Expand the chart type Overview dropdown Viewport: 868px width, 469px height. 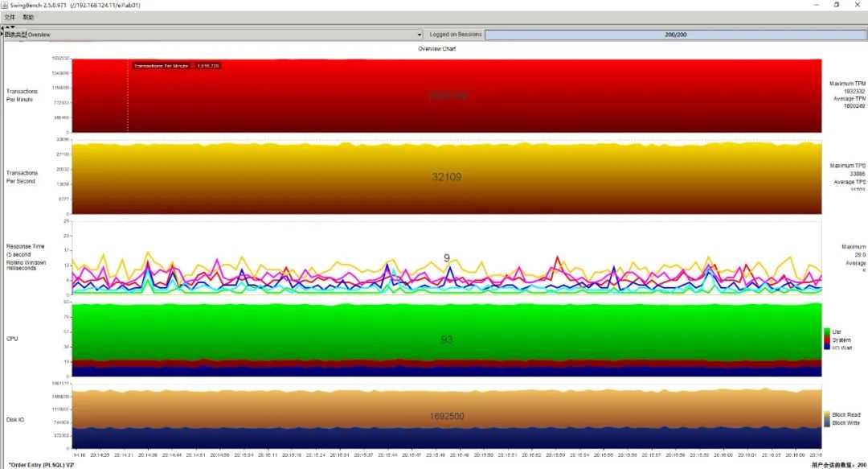217,35
